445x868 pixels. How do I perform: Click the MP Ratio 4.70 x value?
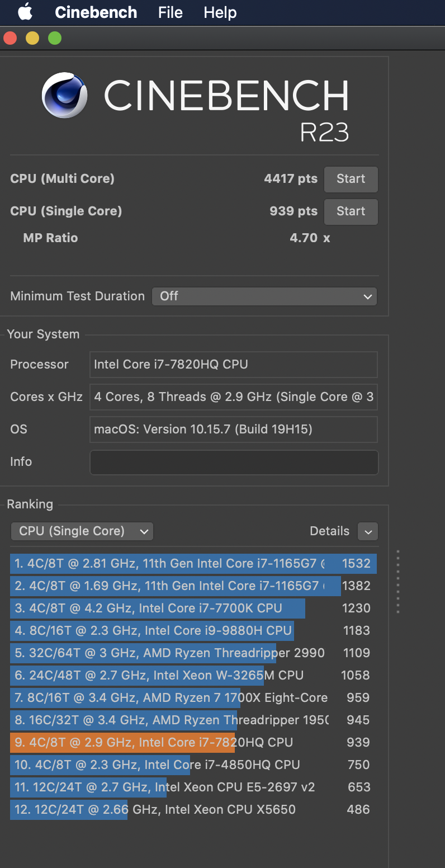[310, 238]
